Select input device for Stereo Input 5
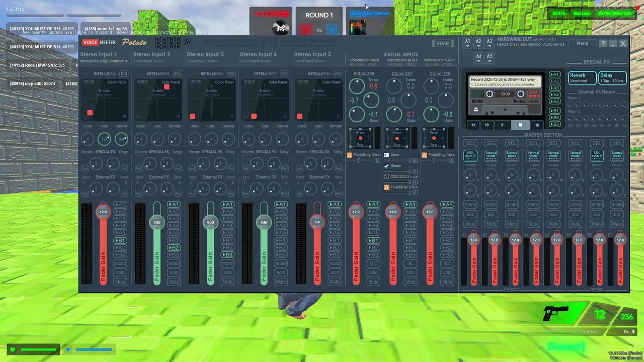644x362 pixels. (309, 61)
